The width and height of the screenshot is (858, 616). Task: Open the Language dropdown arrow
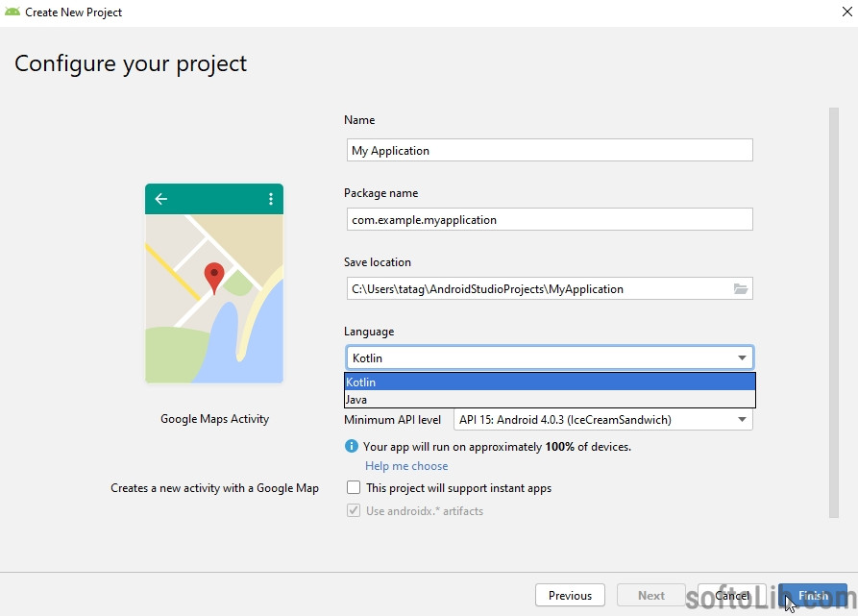click(x=742, y=357)
